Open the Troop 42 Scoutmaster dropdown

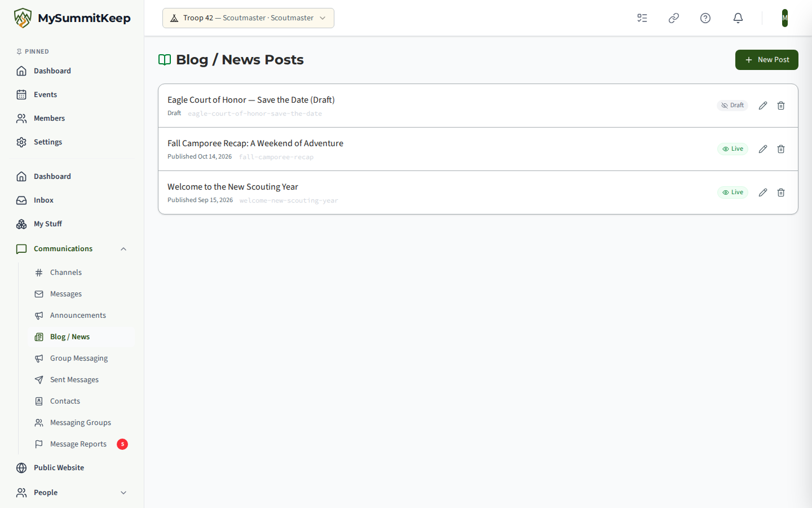tap(248, 18)
